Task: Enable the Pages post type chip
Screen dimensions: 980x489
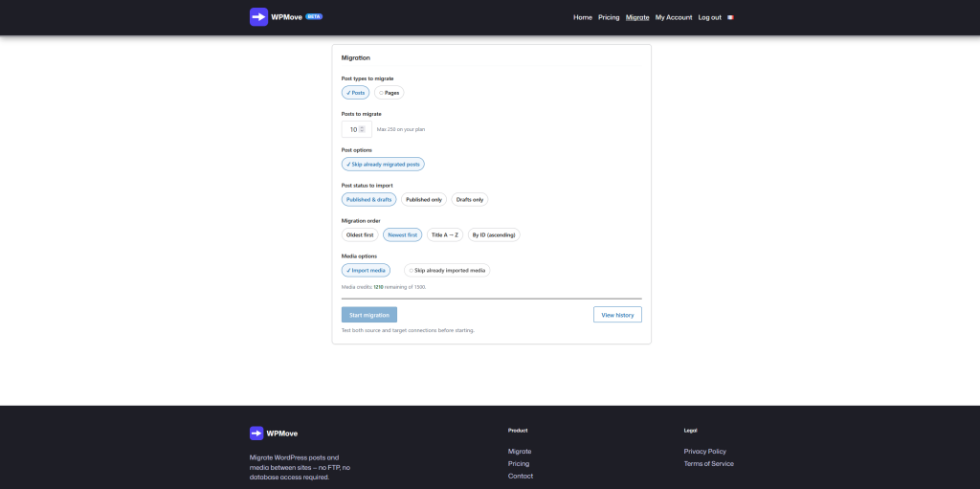Action: 390,93
